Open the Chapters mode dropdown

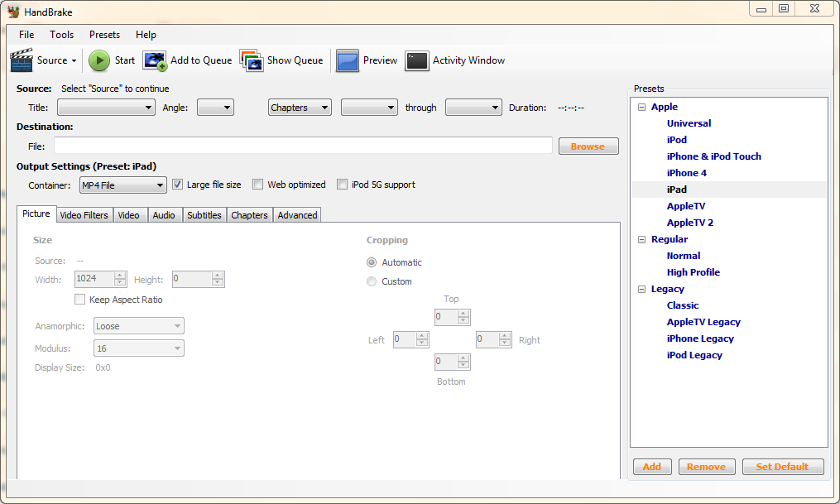(x=300, y=108)
